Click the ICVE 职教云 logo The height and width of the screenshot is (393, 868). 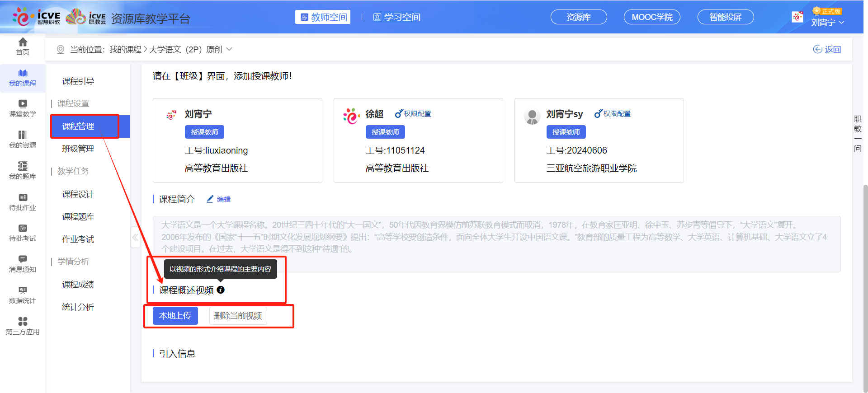click(x=86, y=17)
